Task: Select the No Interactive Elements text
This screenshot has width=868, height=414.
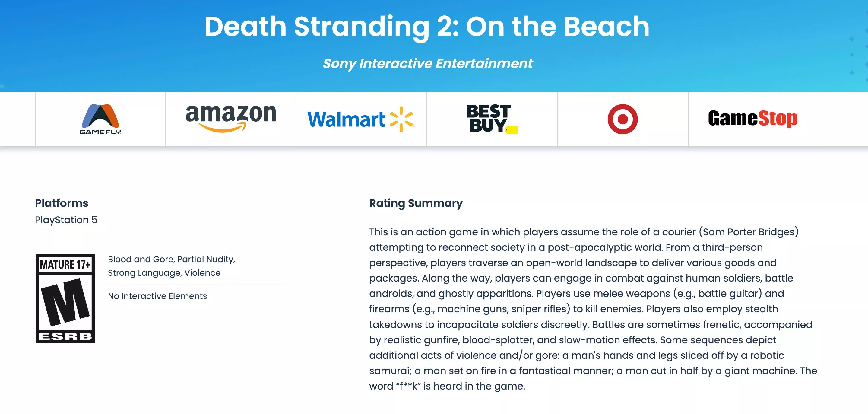Action: click(x=157, y=296)
